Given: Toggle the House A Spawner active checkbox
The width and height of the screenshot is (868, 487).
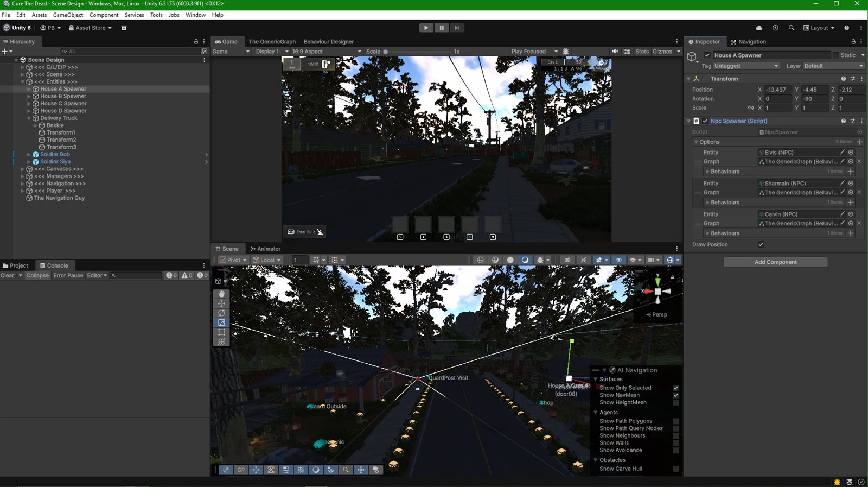Looking at the screenshot, I should 707,55.
